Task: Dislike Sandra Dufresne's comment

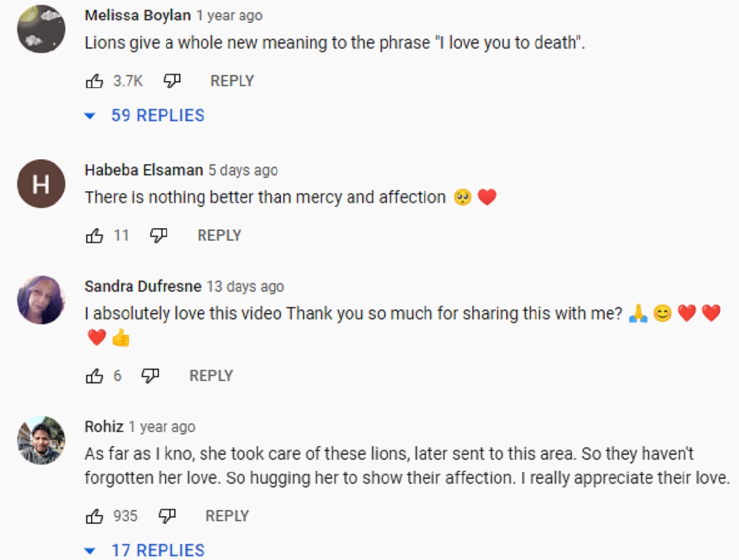Action: 150,376
